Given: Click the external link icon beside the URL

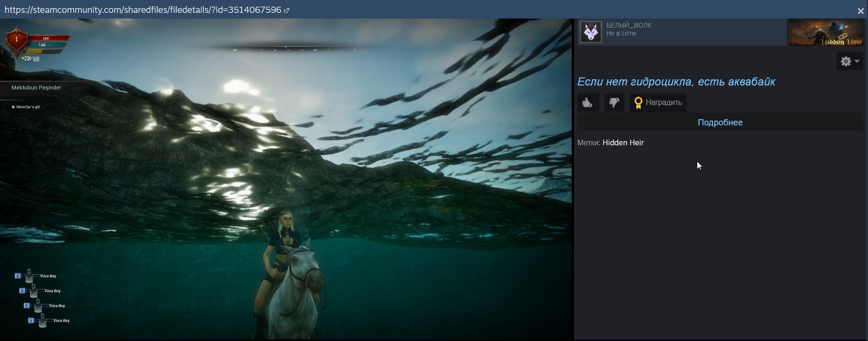Looking at the screenshot, I should click(286, 10).
